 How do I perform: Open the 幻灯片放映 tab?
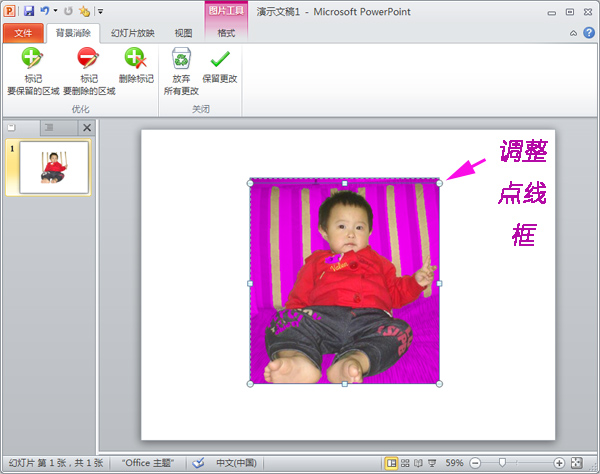133,33
